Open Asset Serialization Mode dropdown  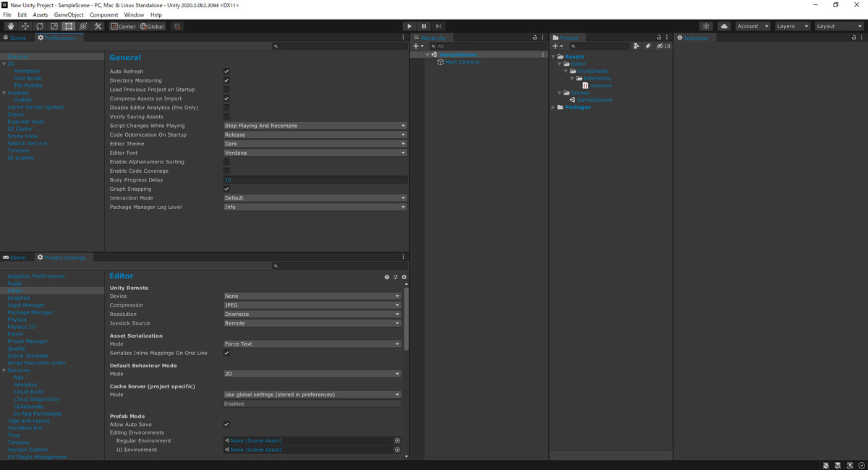(312, 344)
